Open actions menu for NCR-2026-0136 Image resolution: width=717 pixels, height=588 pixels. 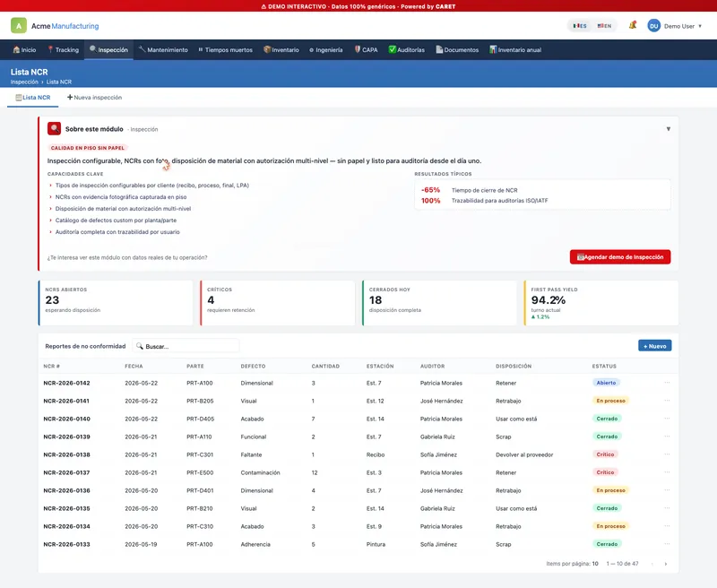667,490
